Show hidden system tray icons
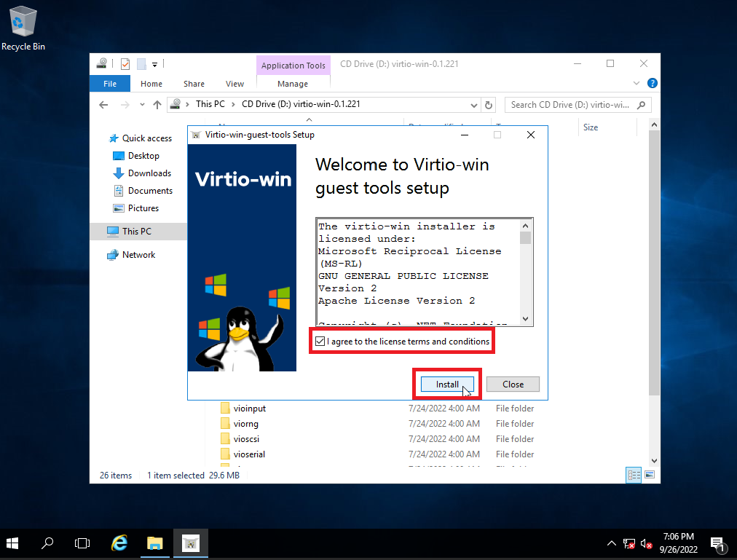Viewport: 737px width, 560px height. click(612, 543)
